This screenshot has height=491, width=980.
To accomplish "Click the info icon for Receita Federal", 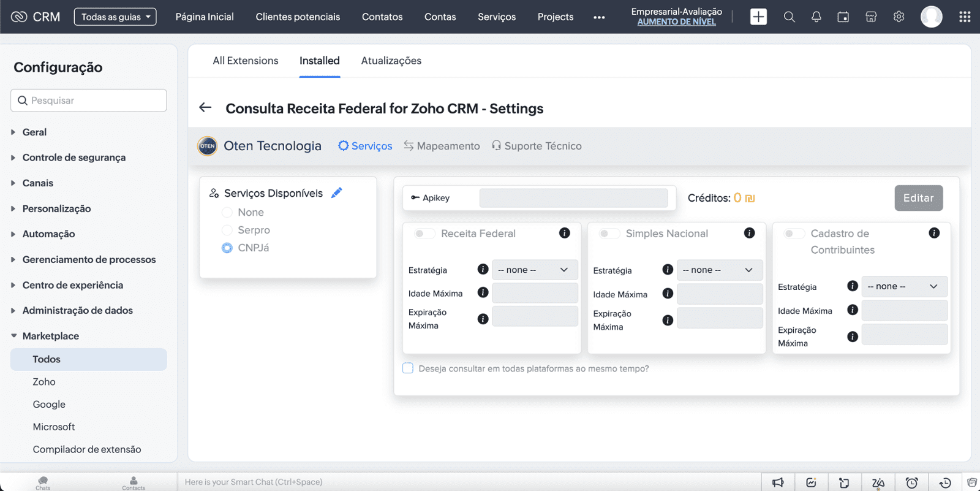I will (564, 233).
